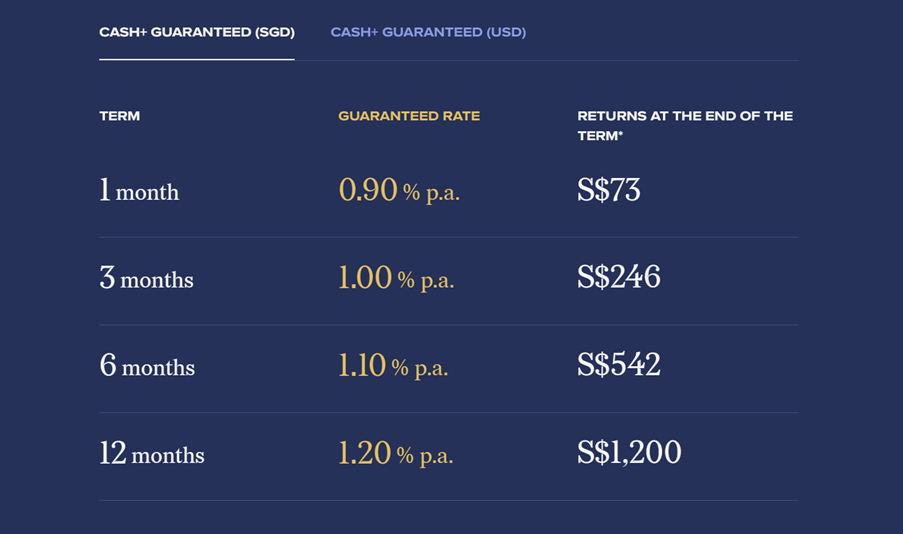
Task: Click the S$1,200 returns value
Action: pos(629,454)
